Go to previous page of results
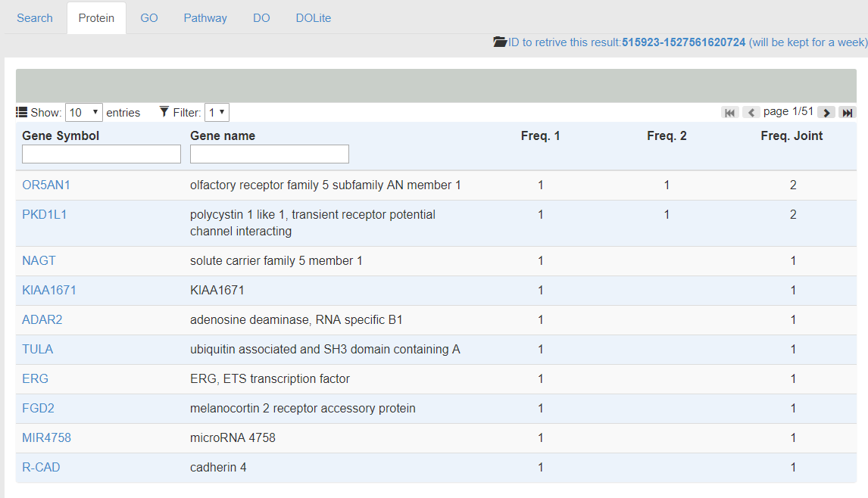Viewport: 868px width, 498px height. pyautogui.click(x=751, y=113)
